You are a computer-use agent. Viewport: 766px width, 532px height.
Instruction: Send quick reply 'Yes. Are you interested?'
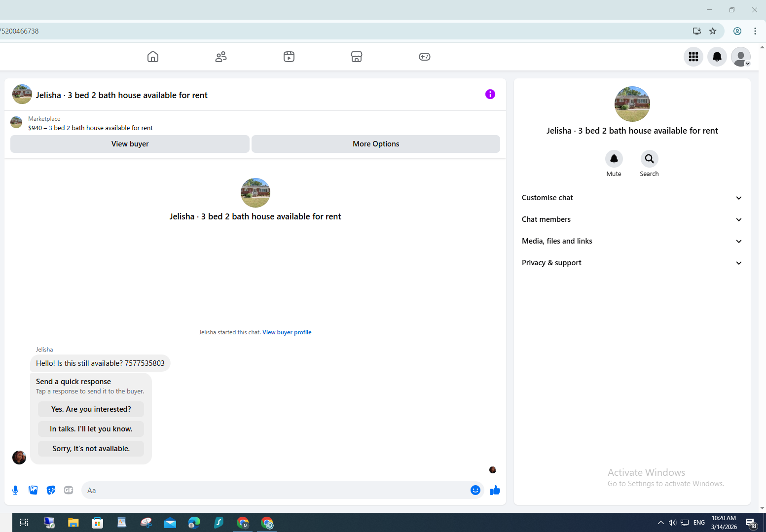(x=91, y=409)
